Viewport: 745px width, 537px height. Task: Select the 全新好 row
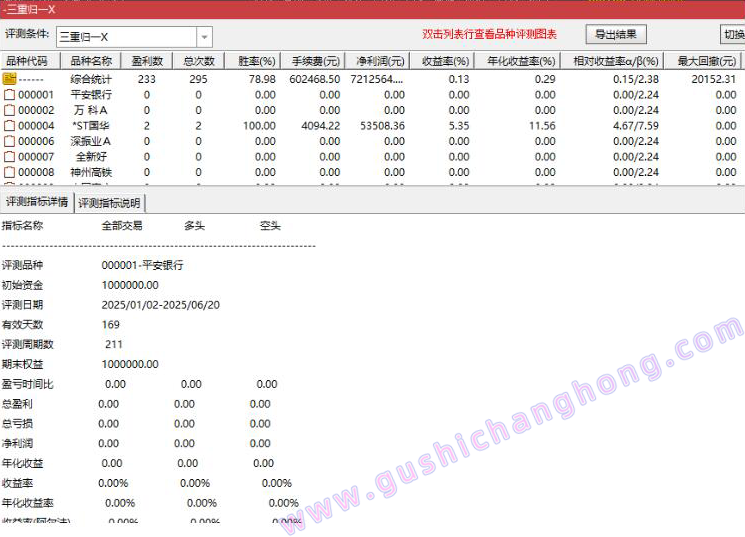click(x=372, y=157)
